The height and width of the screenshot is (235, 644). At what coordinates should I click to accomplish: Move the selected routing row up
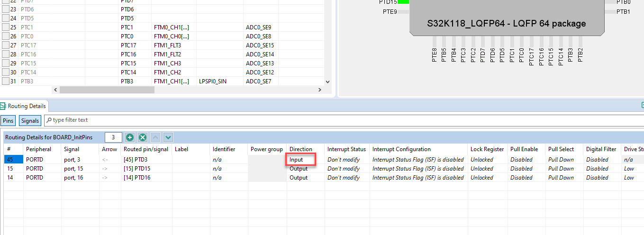point(155,137)
